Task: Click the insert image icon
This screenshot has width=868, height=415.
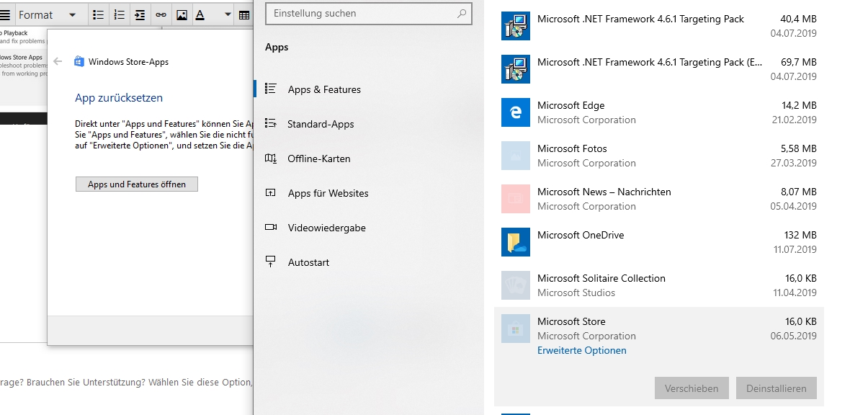Action: [x=182, y=14]
